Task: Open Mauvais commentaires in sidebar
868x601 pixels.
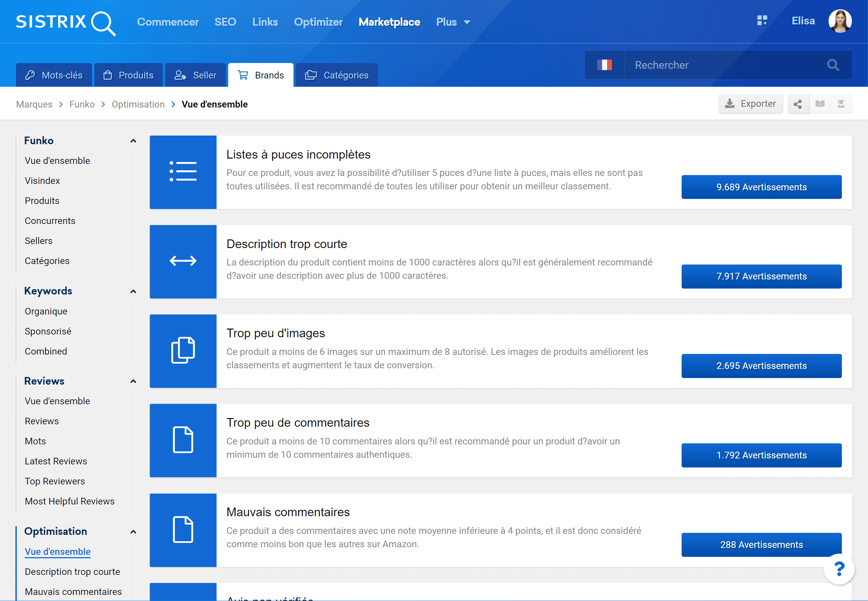Action: pos(73,592)
